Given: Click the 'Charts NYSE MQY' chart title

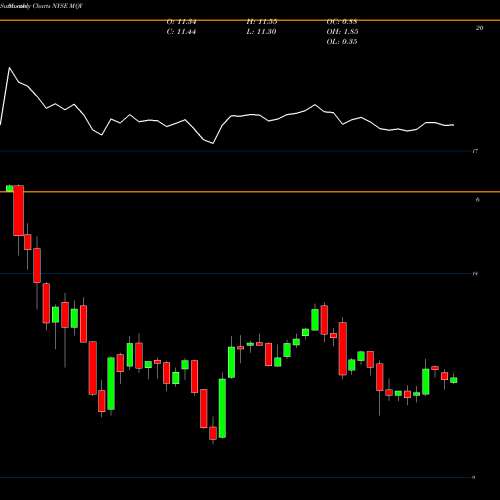Looking at the screenshot, I should tap(57, 6).
